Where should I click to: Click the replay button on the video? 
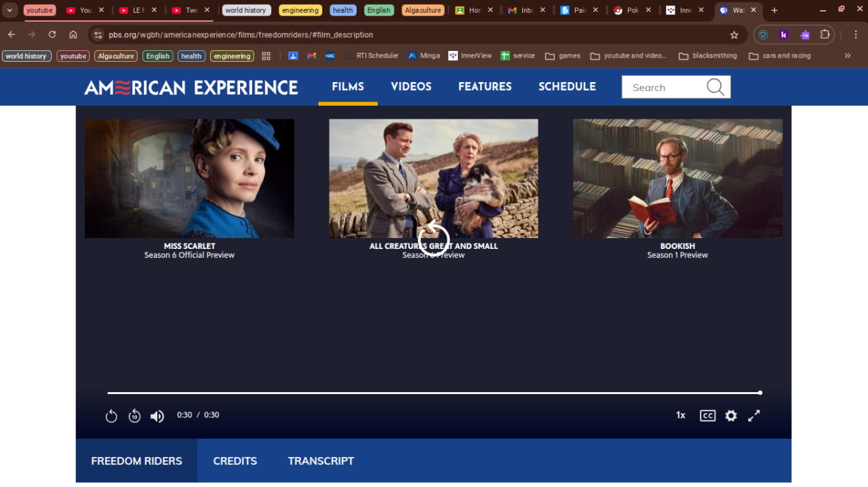click(x=433, y=238)
